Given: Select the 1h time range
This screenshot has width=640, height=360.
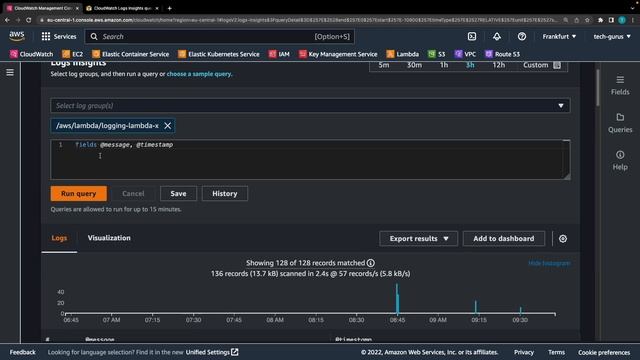Looking at the screenshot, I should [444, 65].
